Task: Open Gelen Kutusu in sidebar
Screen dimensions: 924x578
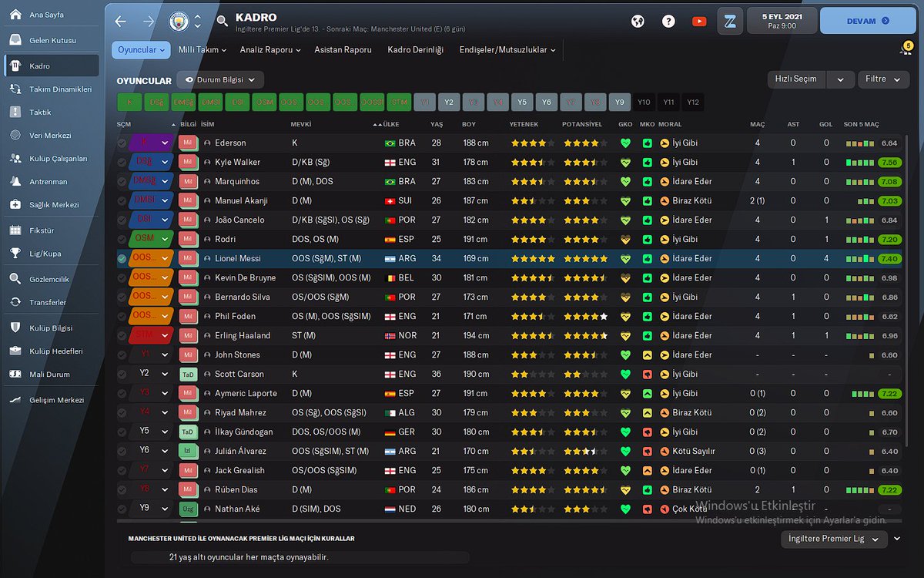Action: pos(52,40)
